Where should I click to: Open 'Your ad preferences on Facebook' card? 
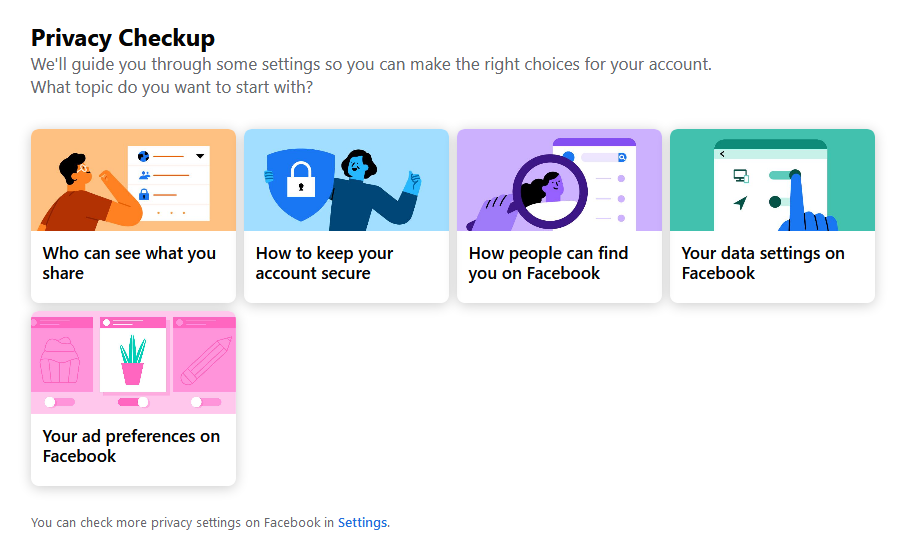click(133, 399)
